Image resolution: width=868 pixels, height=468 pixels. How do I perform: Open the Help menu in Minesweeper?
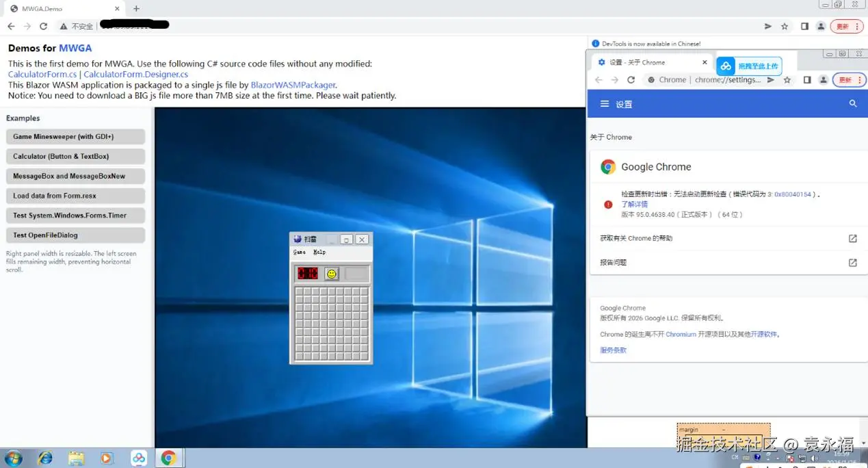(319, 252)
